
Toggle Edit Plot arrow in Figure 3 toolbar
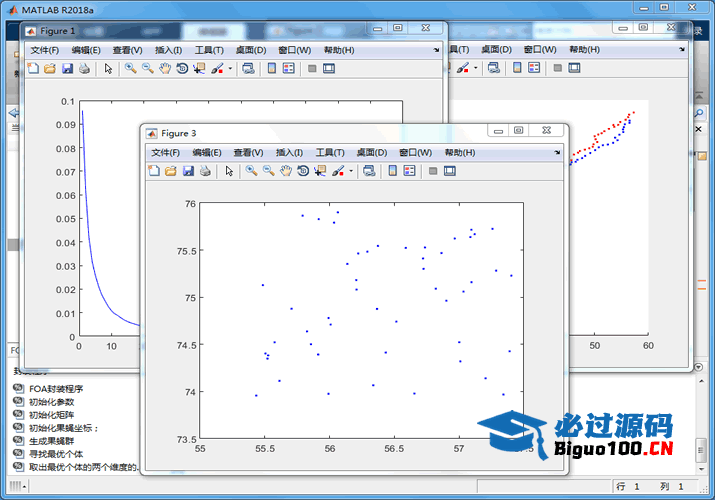coord(229,171)
